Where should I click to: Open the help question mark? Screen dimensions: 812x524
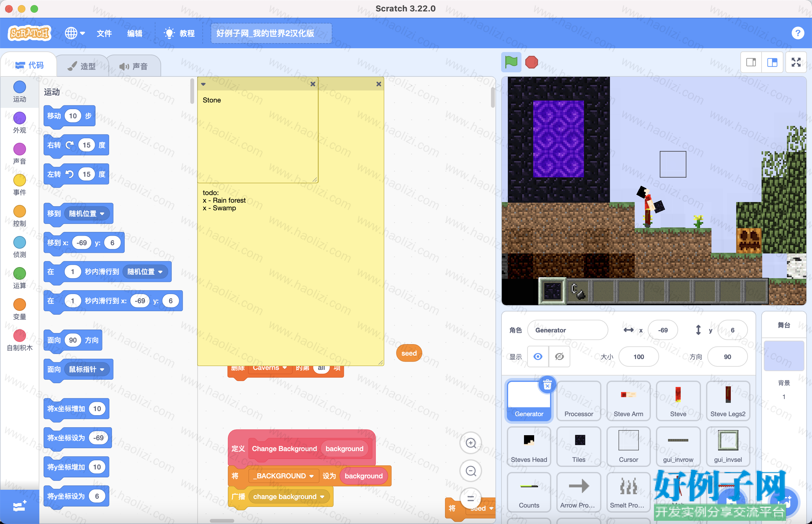[798, 33]
